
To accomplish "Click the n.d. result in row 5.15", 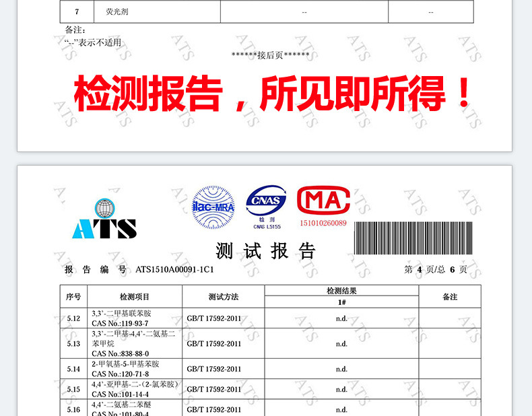I will tap(341, 390).
